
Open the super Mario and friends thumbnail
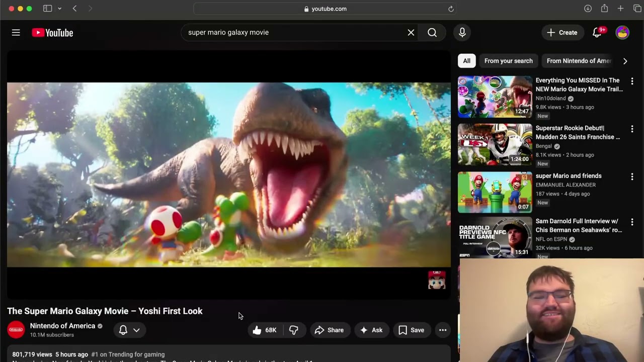click(x=495, y=193)
